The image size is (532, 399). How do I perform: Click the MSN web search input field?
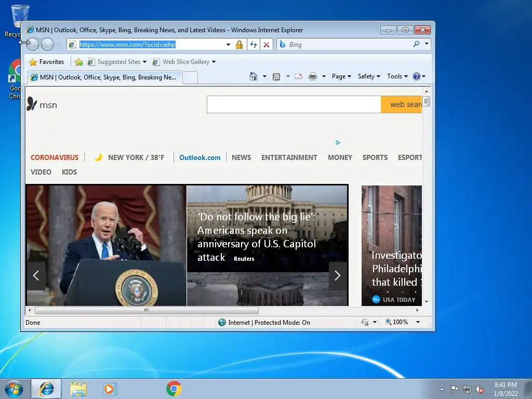[294, 104]
